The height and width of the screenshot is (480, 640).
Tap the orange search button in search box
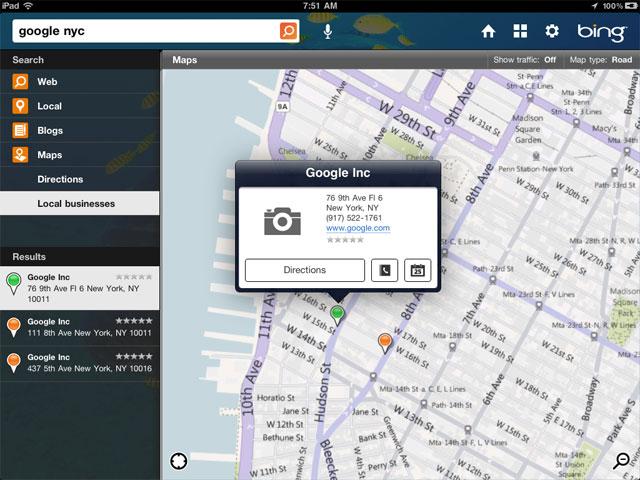tap(288, 31)
